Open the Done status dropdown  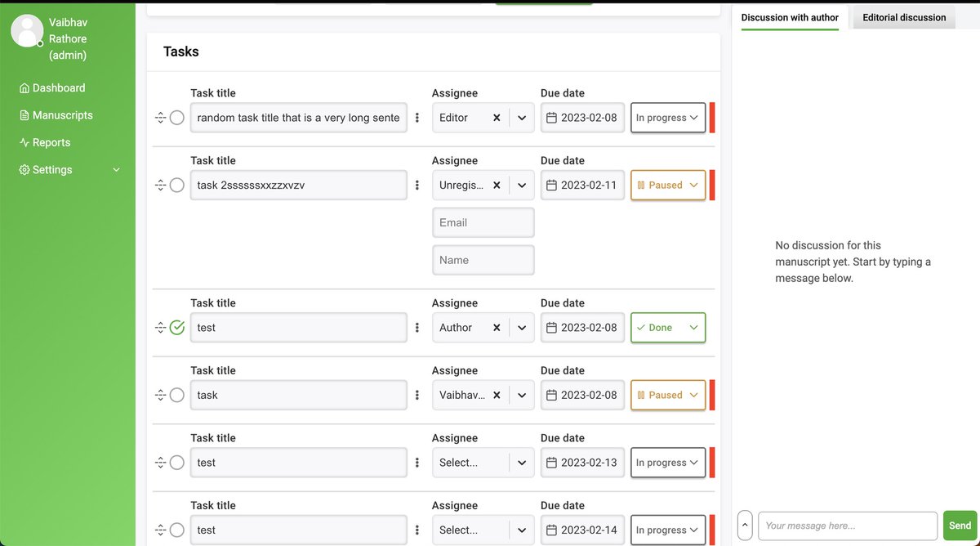[x=668, y=328]
